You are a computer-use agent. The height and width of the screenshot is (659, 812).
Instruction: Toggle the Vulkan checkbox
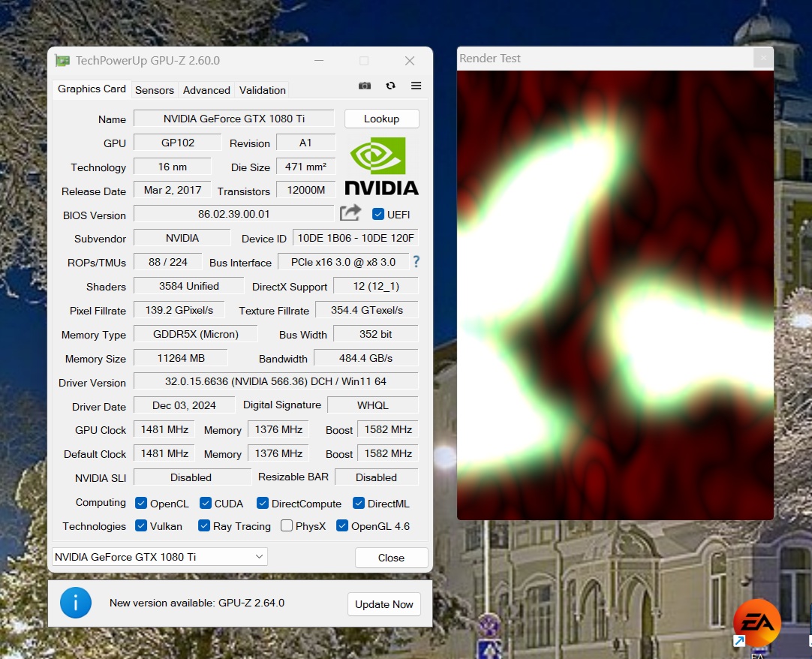click(141, 526)
